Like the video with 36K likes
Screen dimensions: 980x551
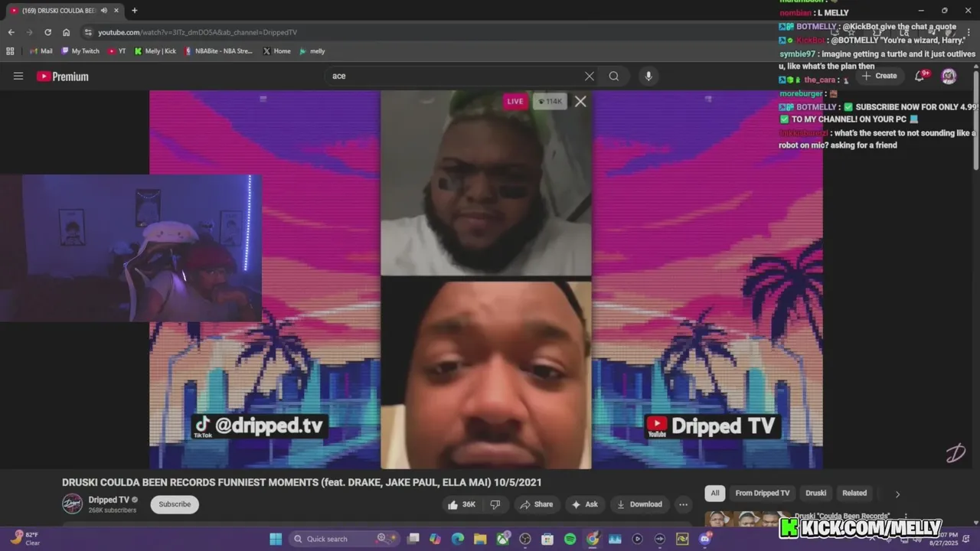pos(462,504)
